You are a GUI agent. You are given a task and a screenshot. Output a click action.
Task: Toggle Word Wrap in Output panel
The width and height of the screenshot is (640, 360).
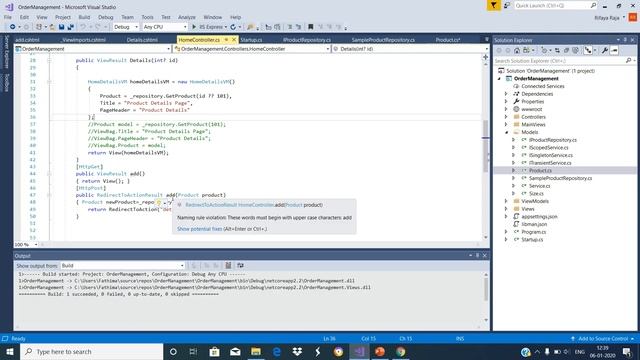tap(240, 266)
